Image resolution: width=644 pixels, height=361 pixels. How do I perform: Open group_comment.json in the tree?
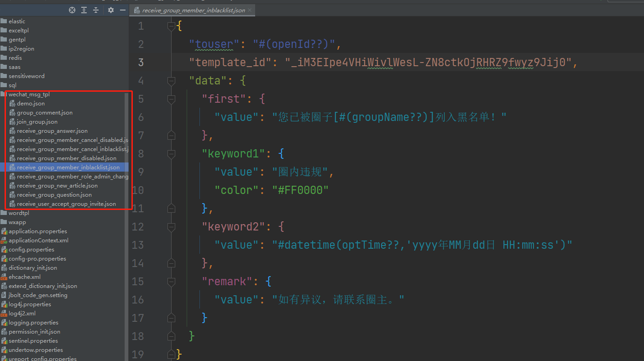[45, 113]
